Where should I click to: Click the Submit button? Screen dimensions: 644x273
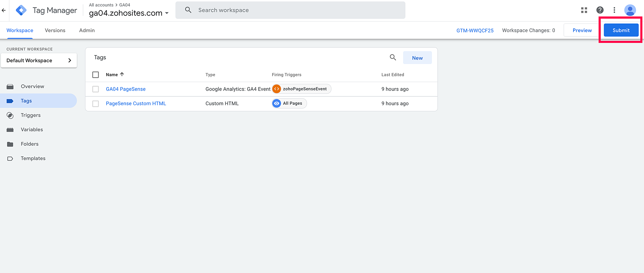[x=621, y=30]
